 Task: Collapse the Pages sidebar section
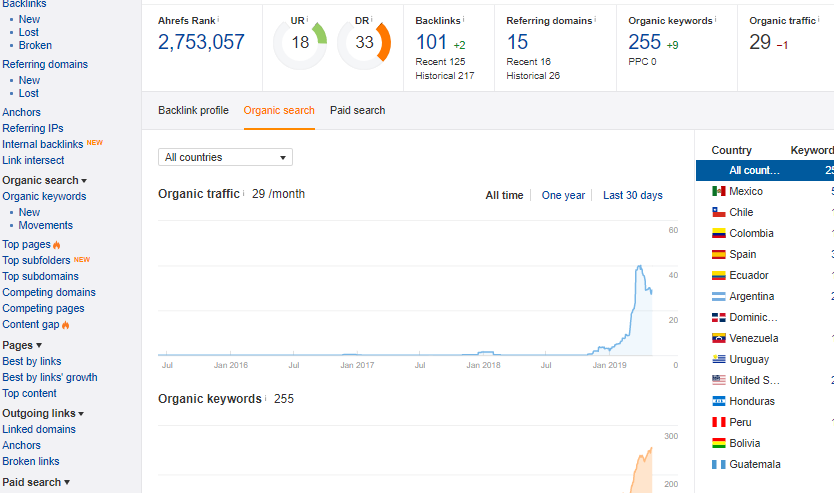[x=22, y=345]
